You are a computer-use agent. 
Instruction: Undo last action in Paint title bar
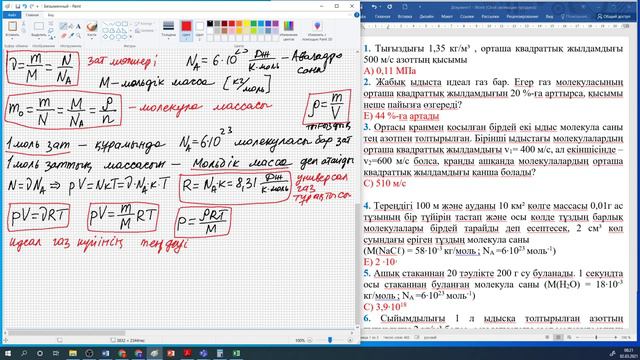[24, 6]
